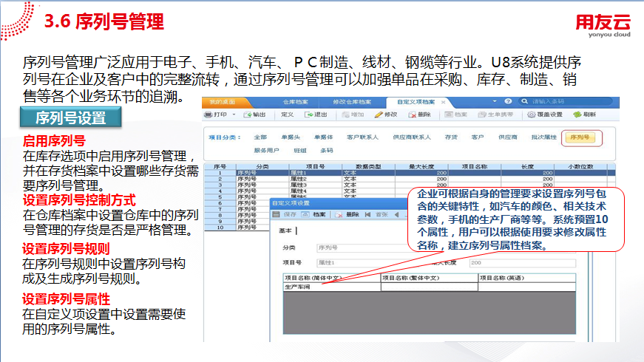
Task: Select the 供应商联系人 category
Action: click(412, 137)
